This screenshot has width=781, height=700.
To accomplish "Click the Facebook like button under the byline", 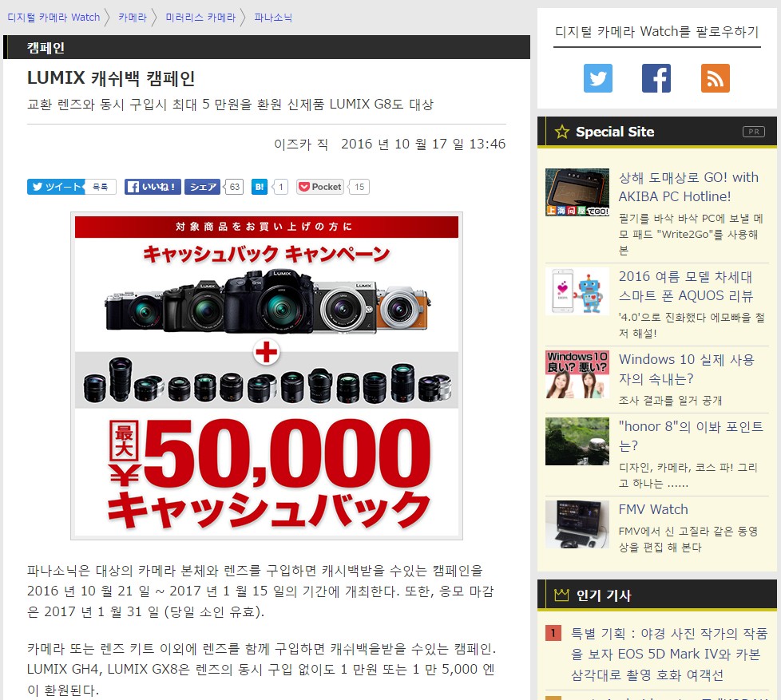I will click(153, 187).
